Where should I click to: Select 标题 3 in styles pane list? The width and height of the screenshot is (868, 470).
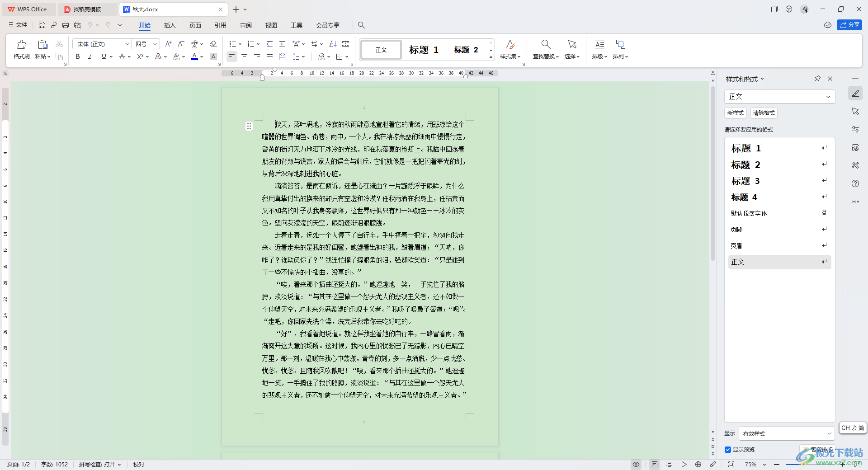tap(779, 181)
